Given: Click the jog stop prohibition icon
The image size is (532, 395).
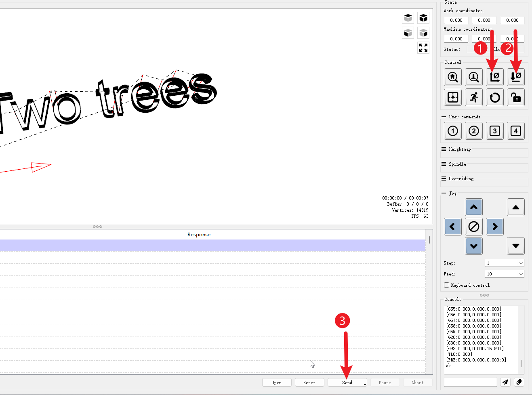Looking at the screenshot, I should pyautogui.click(x=473, y=227).
